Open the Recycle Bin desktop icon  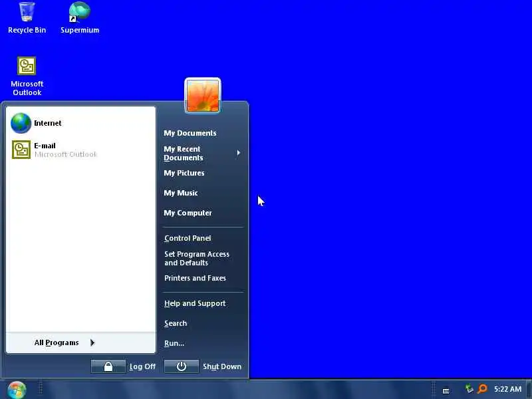27,18
